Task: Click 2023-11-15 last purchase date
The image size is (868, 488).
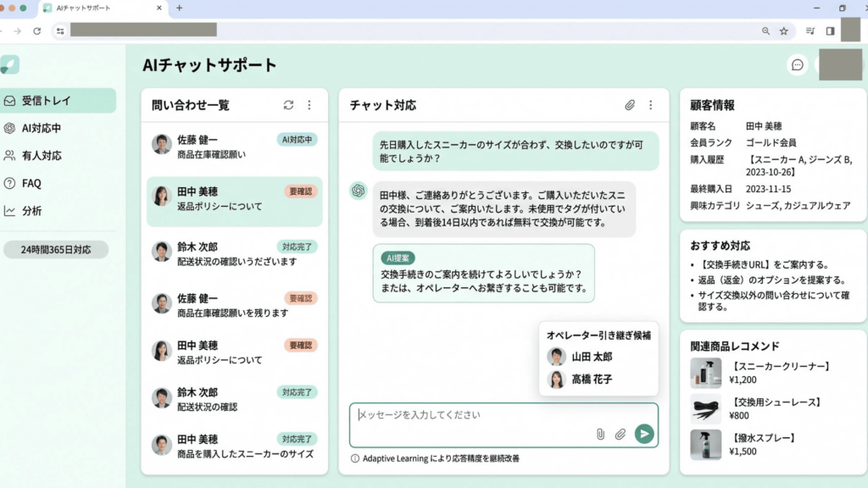Action: click(768, 189)
